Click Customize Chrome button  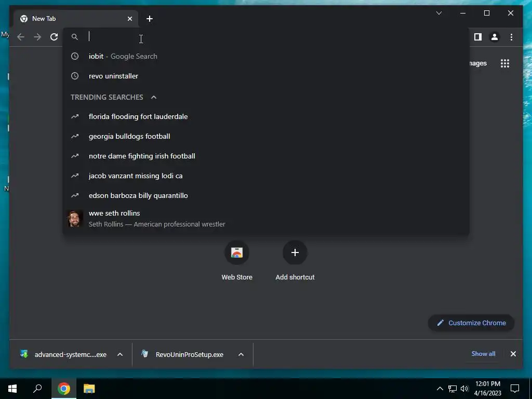pos(471,323)
